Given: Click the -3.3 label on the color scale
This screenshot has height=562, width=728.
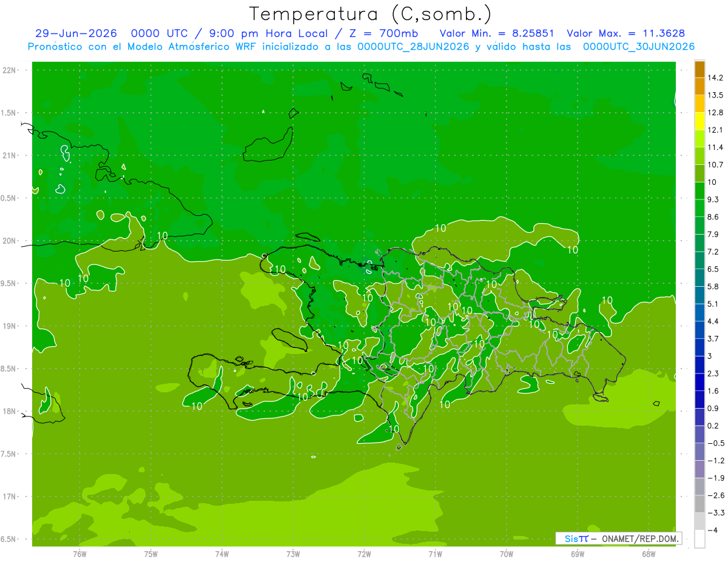Looking at the screenshot, I should pos(716,513).
